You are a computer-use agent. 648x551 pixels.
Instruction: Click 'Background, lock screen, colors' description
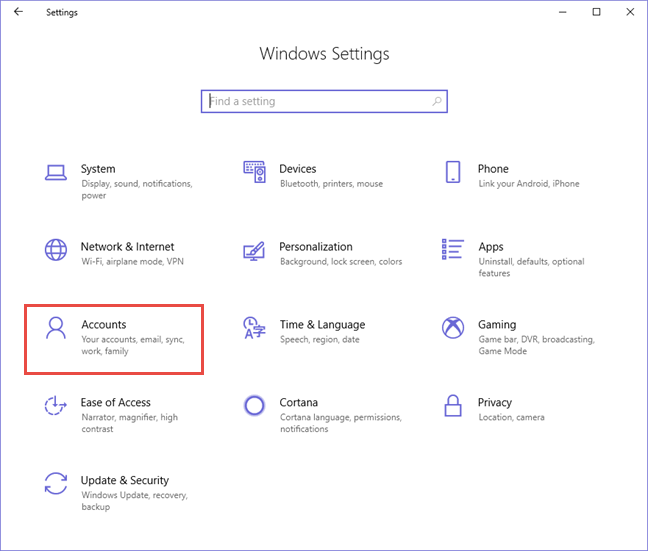(x=341, y=262)
